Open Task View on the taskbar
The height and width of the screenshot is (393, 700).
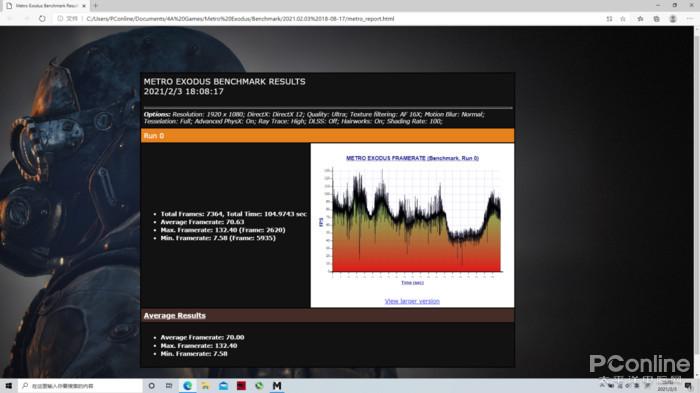pos(169,385)
